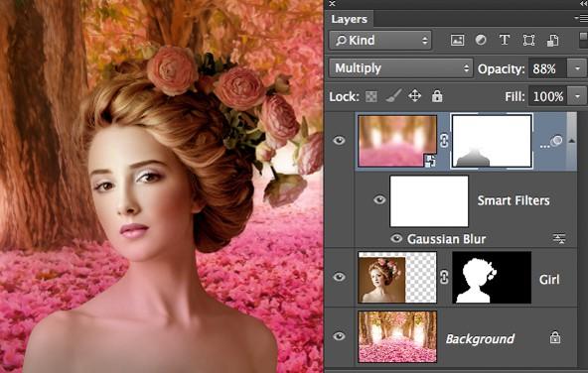Open Fill slider arrow
588x373 pixels.
577,96
